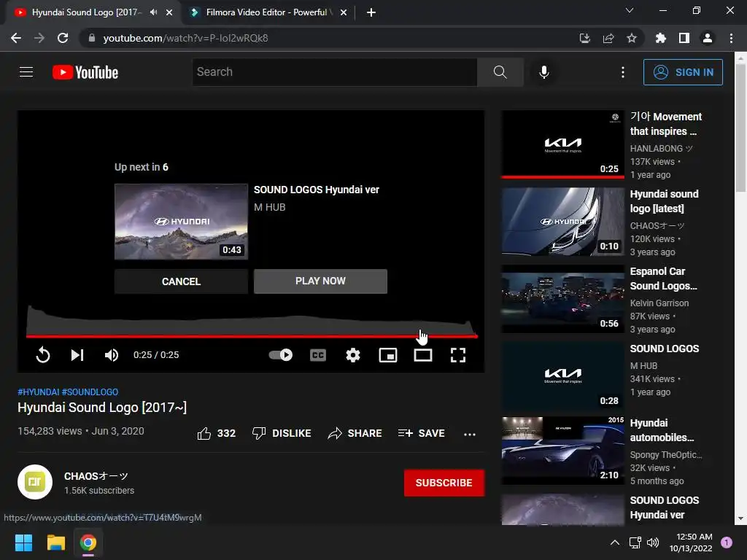This screenshot has height=560, width=747.
Task: Show hidden system tray icons
Action: click(615, 542)
